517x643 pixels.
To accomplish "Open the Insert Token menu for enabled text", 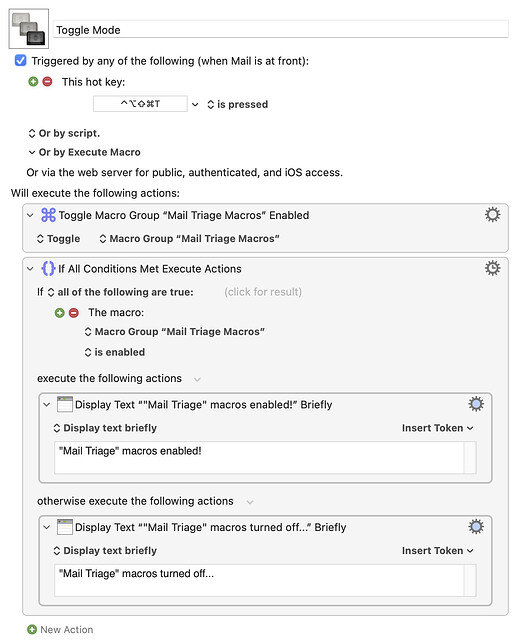I will click(437, 428).
